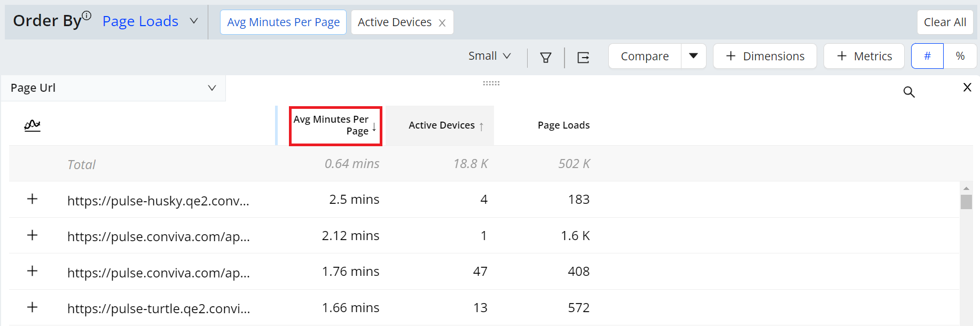The width and height of the screenshot is (980, 326).
Task: Click the export icon beside the filter
Action: (x=583, y=57)
